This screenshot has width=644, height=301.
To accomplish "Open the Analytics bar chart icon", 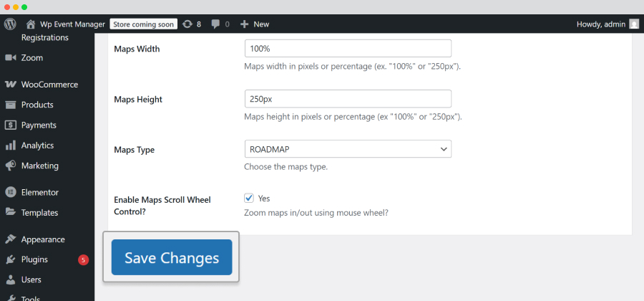I will pos(10,145).
